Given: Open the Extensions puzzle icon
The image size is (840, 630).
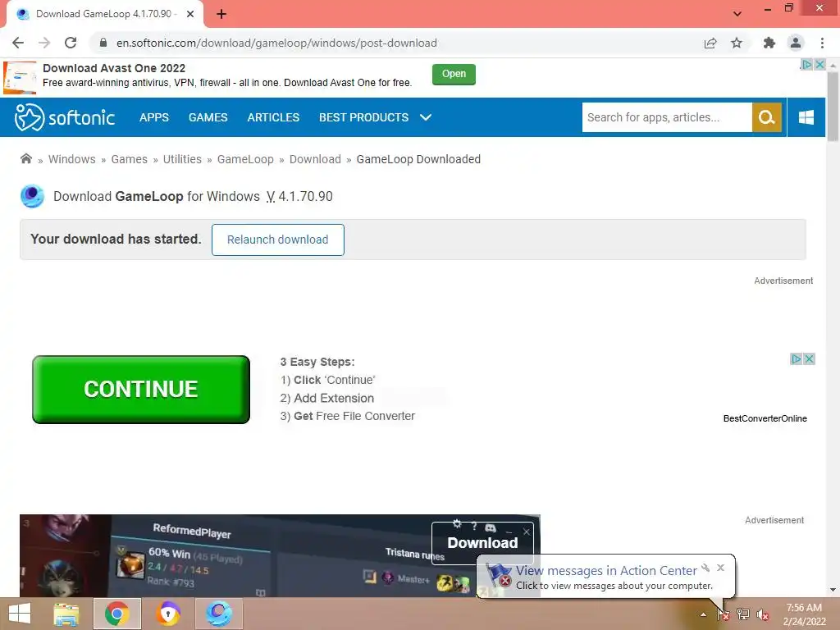Looking at the screenshot, I should click(x=769, y=43).
